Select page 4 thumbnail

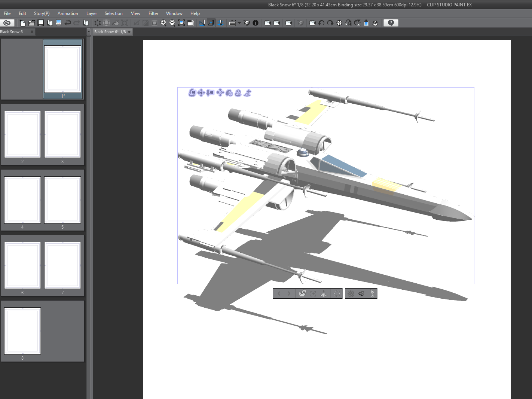(x=22, y=200)
